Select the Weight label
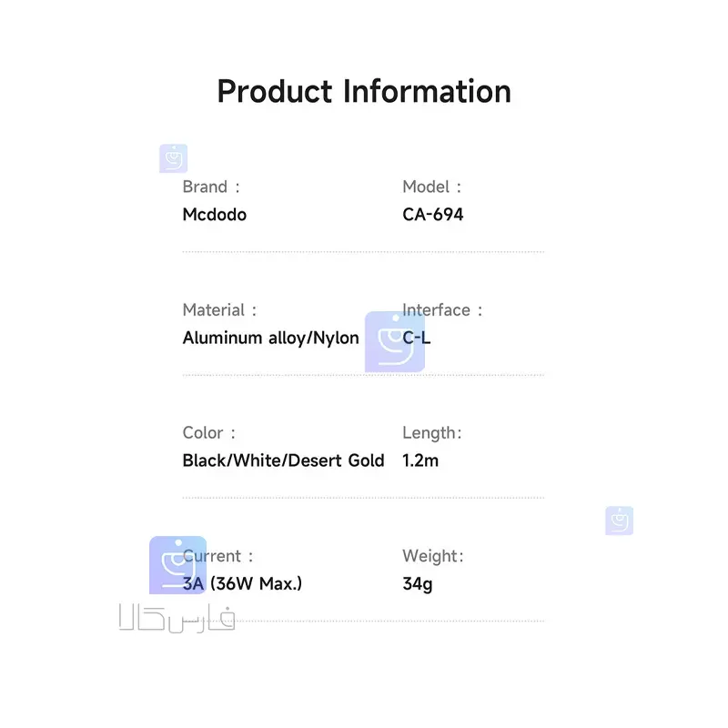 point(433,556)
